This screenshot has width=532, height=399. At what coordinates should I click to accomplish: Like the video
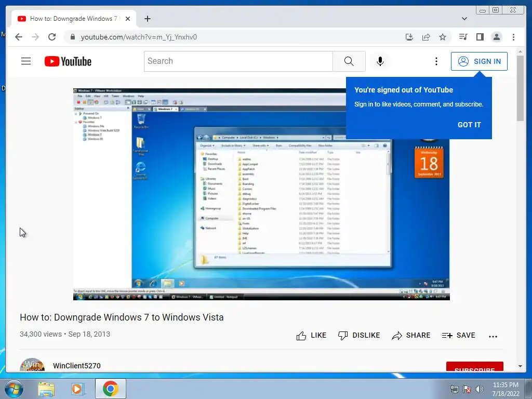[x=311, y=336]
